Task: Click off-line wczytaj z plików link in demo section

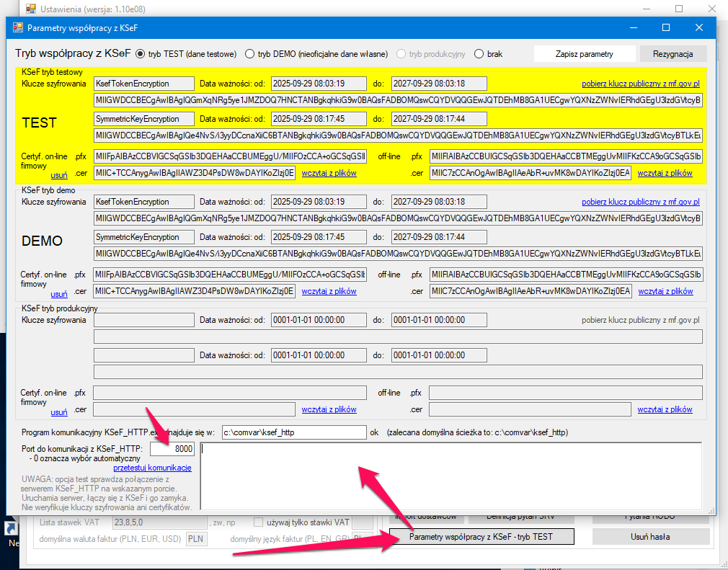Action: point(665,291)
